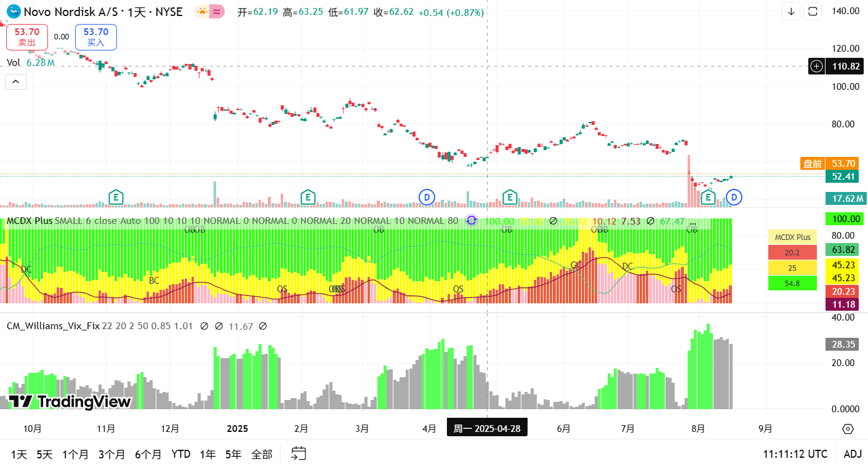This screenshot has height=467, width=868.
Task: Toggle the pink ≈ indicator next to symbol
Action: click(x=216, y=12)
